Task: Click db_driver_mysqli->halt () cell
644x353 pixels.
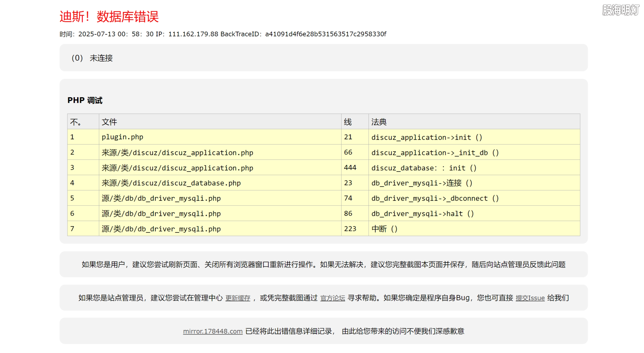Action: pos(474,213)
